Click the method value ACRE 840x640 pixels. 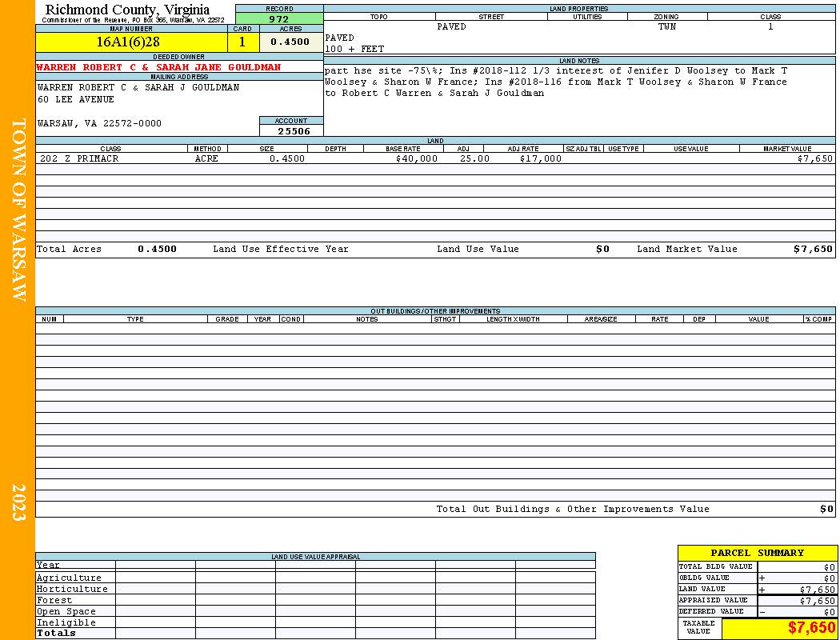pos(206,159)
